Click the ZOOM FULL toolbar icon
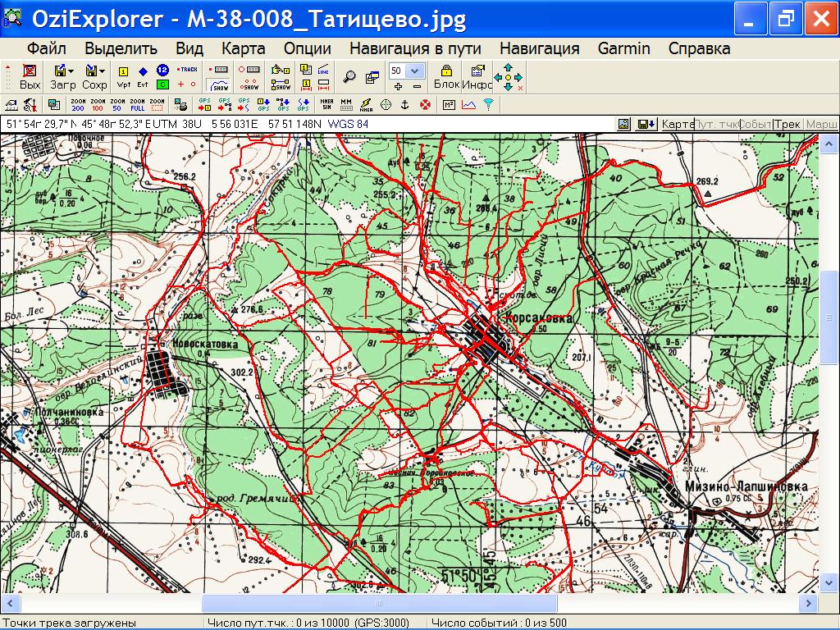Screen dimensions: 840x630 138,104
